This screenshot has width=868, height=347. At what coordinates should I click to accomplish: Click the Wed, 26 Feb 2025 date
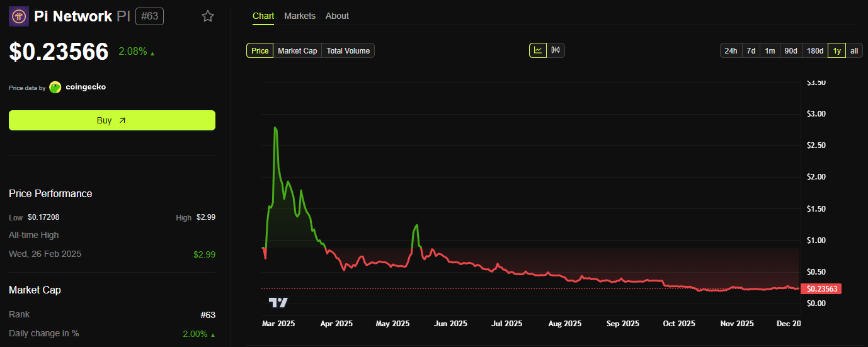(45, 254)
